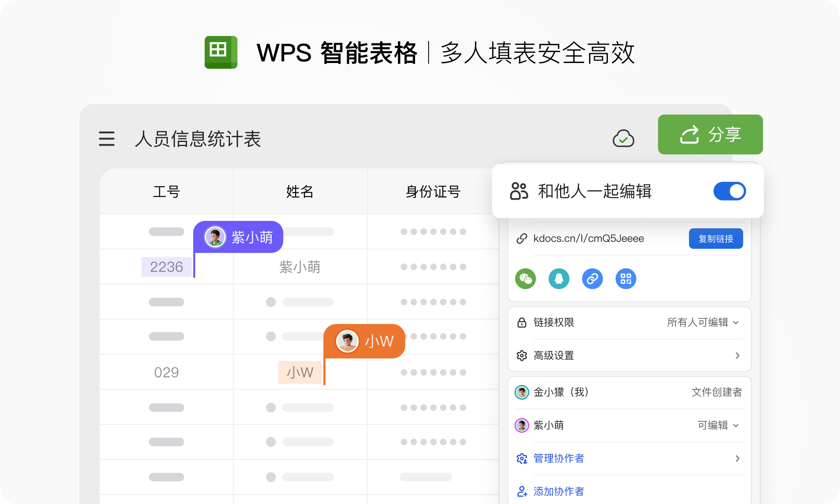
Task: Click the 工号 column header
Action: [x=167, y=191]
